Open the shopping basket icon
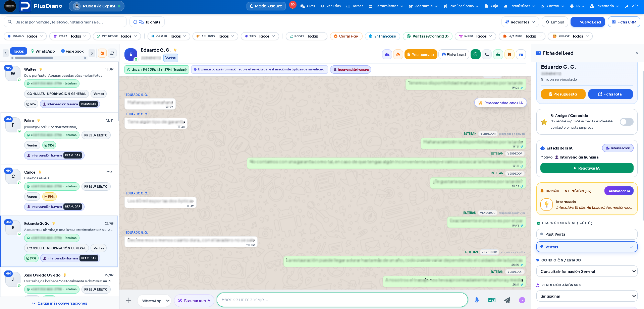Viewport: 644px width, 309px height. coord(498,55)
